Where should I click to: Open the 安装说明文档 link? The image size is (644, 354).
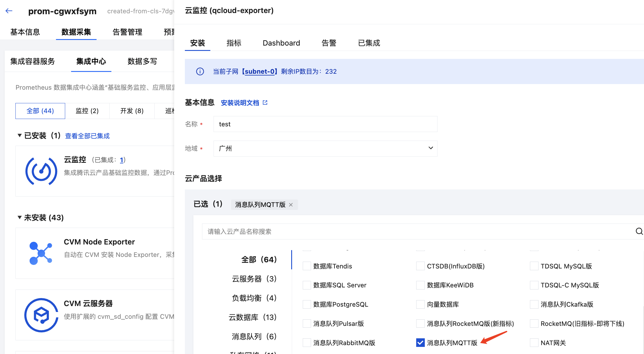click(x=240, y=103)
